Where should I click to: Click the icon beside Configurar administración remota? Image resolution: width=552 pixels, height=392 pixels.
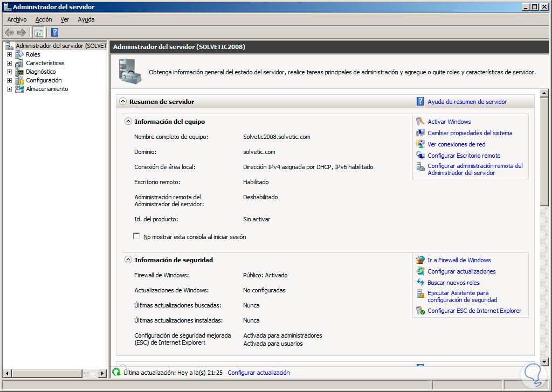(x=420, y=166)
